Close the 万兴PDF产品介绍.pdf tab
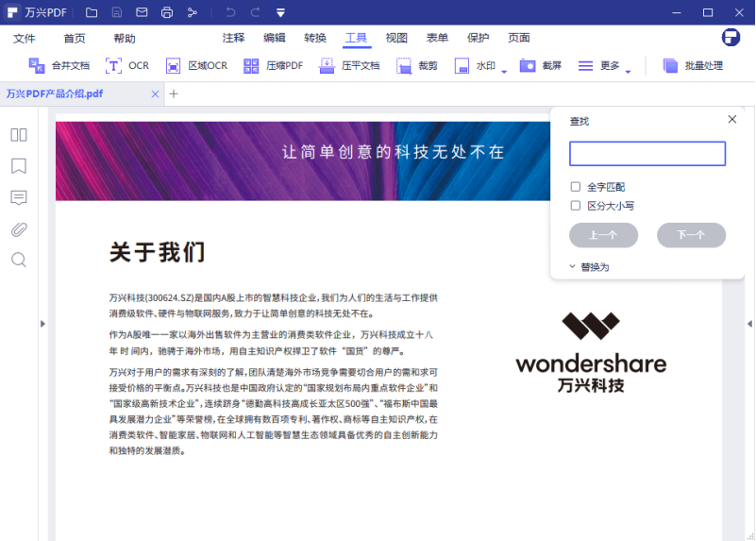The height and width of the screenshot is (541, 756). coord(155,94)
